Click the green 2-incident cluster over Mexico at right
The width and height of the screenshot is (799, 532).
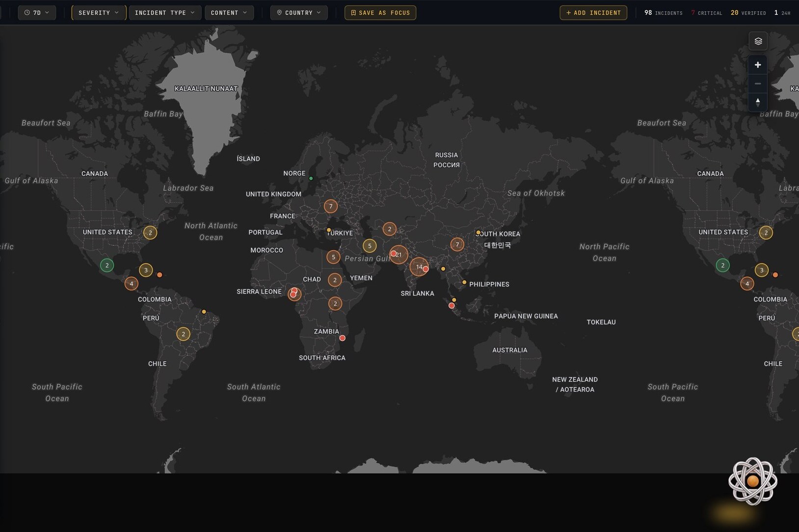(722, 266)
